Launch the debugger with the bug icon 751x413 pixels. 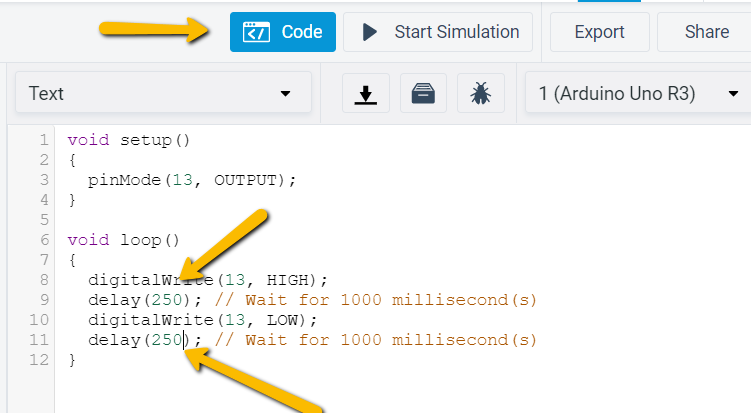(x=480, y=94)
